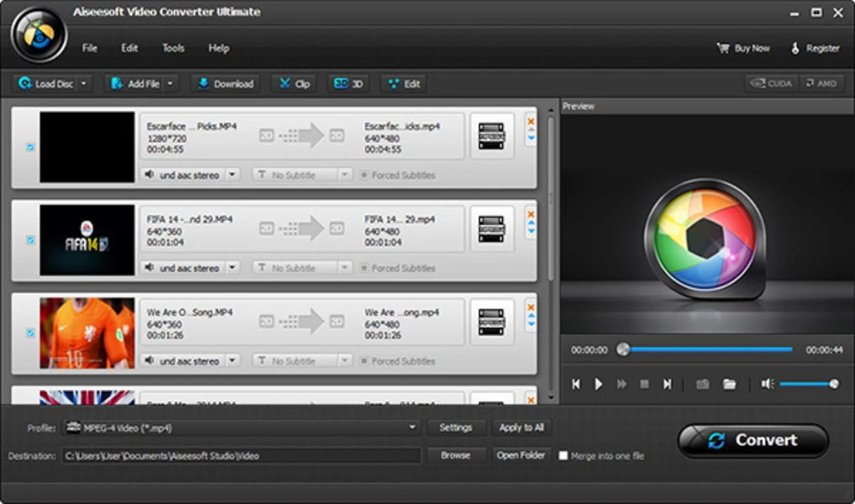
Task: Open the 3D settings tool
Action: pos(348,84)
